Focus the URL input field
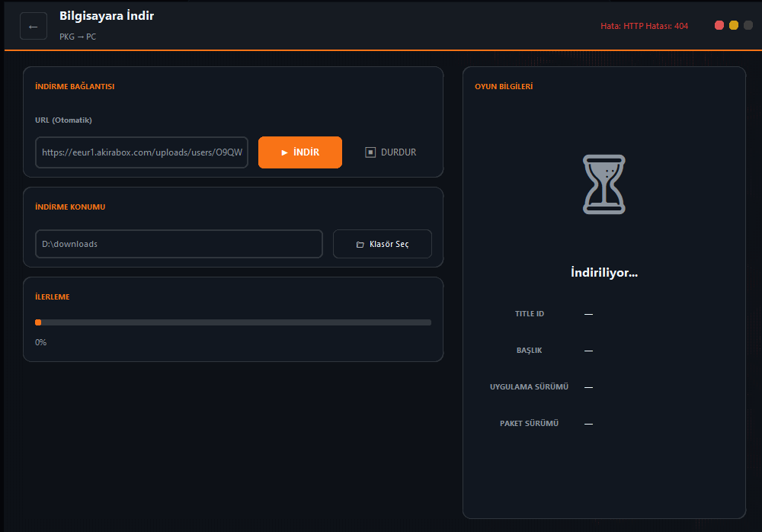Viewport: 762px width, 532px height. (x=142, y=152)
